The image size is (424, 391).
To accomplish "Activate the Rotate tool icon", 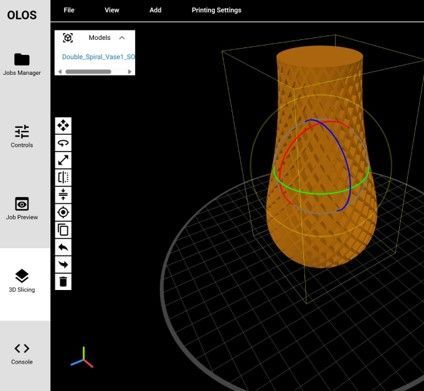I will (63, 143).
